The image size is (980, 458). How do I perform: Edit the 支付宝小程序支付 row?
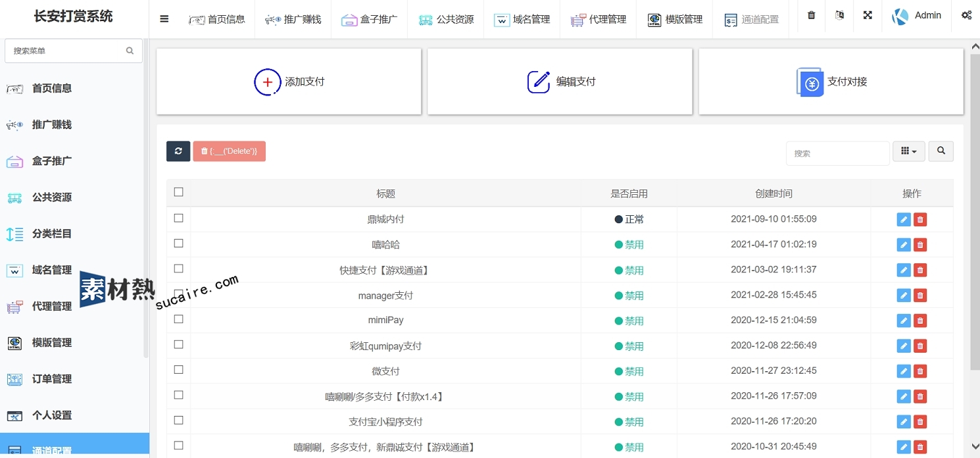(x=904, y=422)
